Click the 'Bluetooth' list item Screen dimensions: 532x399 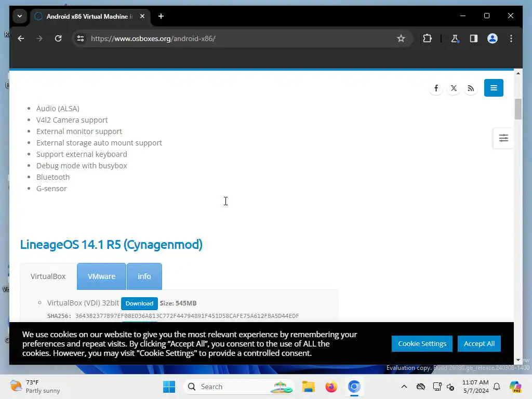[53, 177]
